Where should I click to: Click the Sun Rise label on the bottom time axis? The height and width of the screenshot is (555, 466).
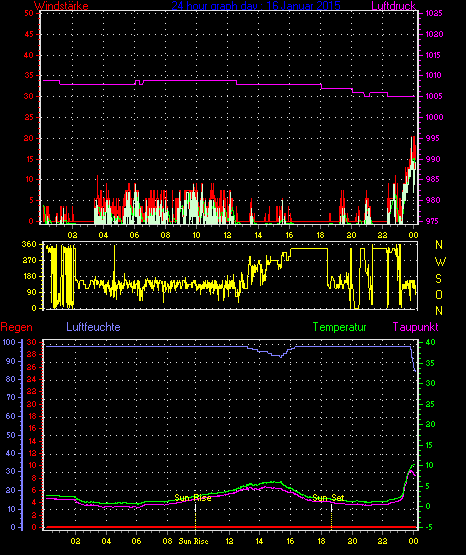point(193,541)
